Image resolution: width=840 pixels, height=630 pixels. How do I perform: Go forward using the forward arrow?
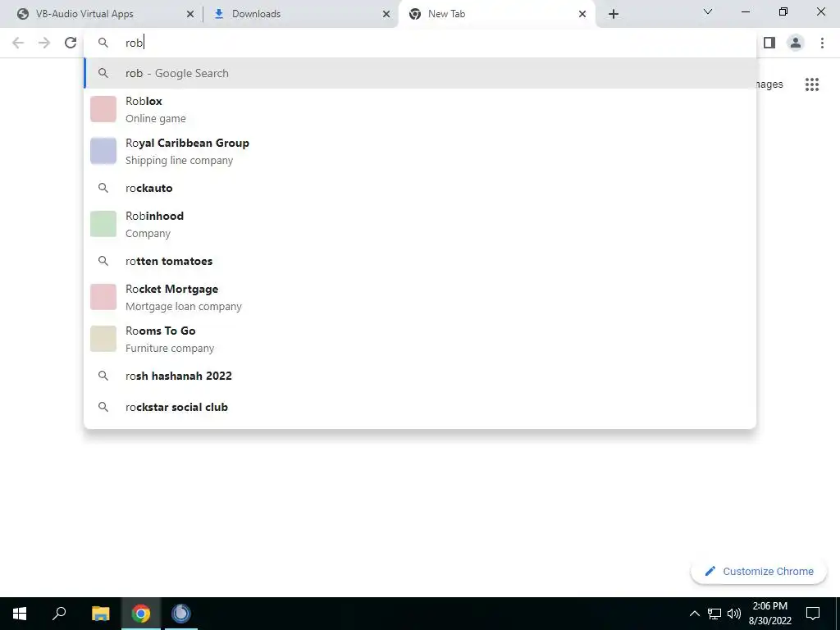coord(44,43)
